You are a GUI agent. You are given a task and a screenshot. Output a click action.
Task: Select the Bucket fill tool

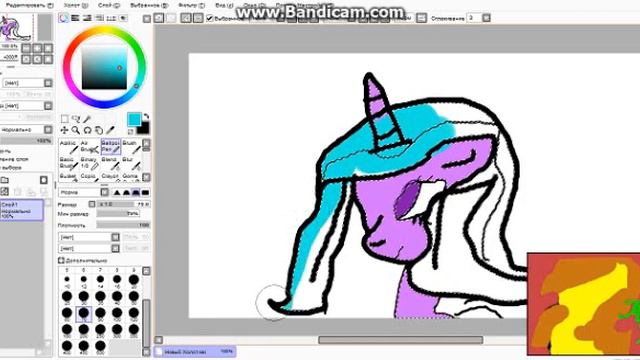pyautogui.click(x=69, y=177)
